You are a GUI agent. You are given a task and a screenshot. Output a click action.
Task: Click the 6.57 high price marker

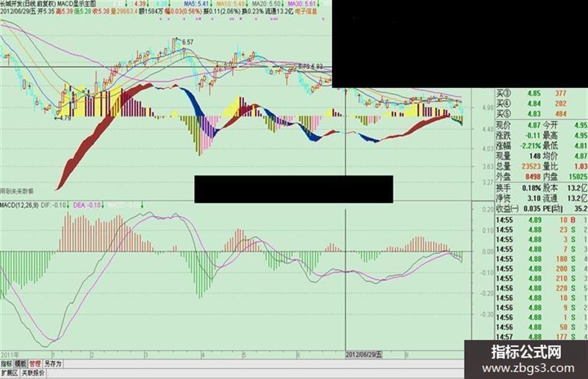187,42
